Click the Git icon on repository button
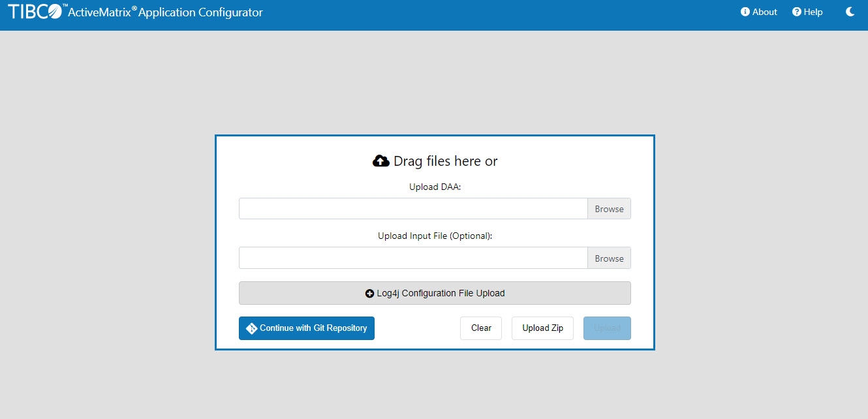 [x=251, y=328]
